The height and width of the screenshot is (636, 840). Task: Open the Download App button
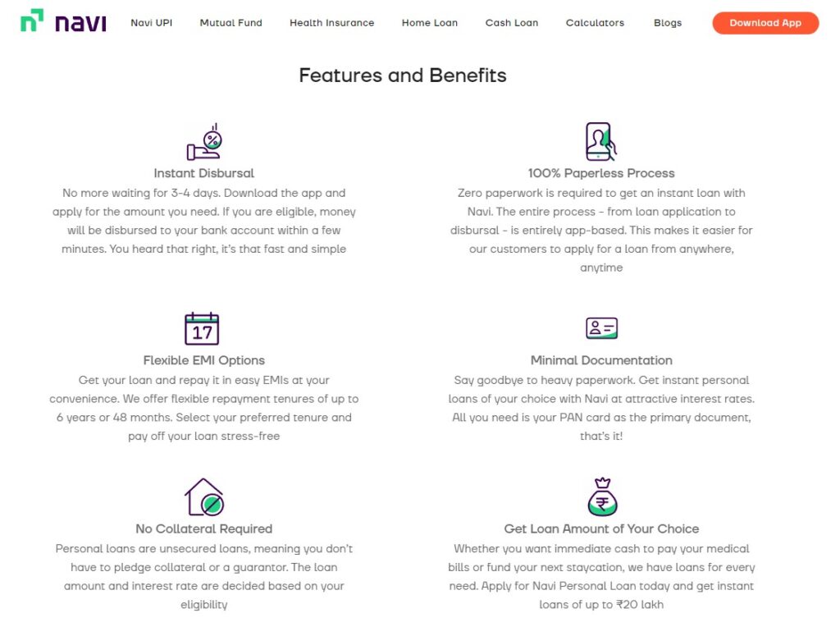click(x=765, y=23)
